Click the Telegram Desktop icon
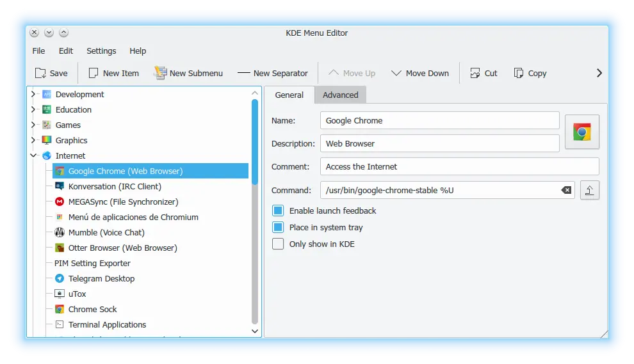The width and height of the screenshot is (634, 364). pos(60,278)
